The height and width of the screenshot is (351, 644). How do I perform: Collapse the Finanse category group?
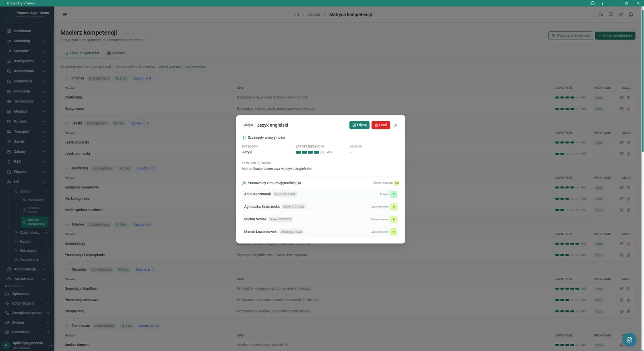pyautogui.click(x=67, y=78)
